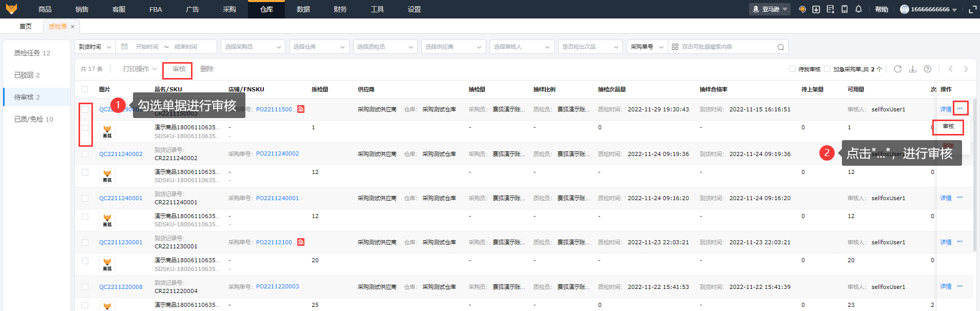Check the QC2211240002 row checkbox

(x=85, y=154)
